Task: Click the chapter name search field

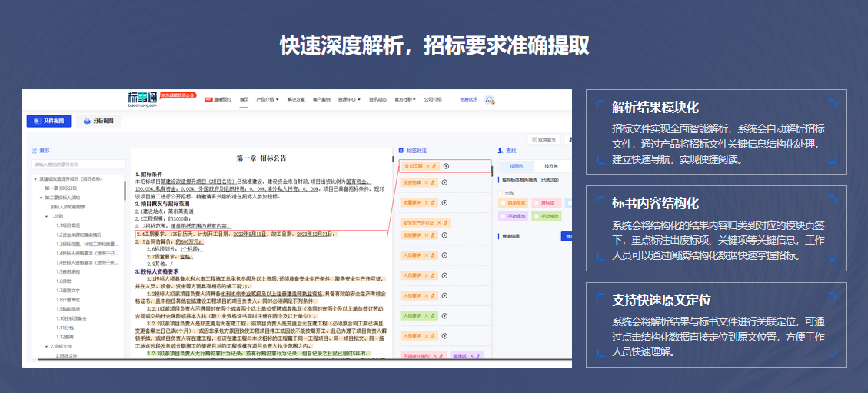Action: pos(78,165)
